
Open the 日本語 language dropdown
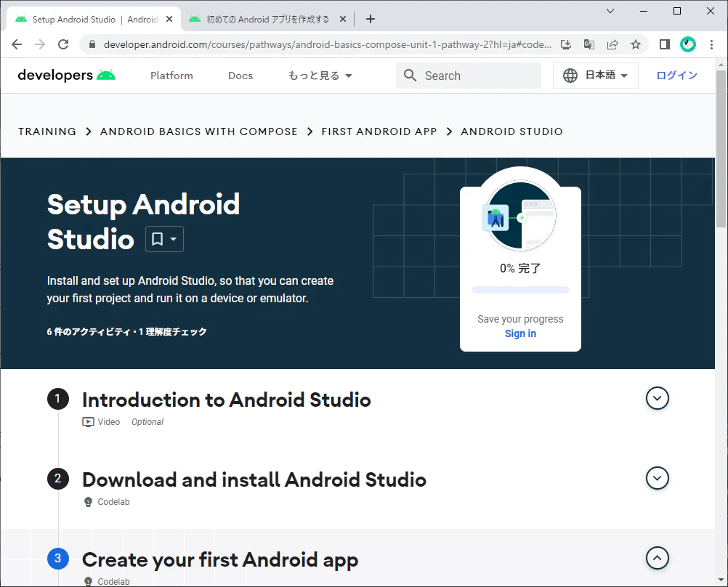(595, 76)
